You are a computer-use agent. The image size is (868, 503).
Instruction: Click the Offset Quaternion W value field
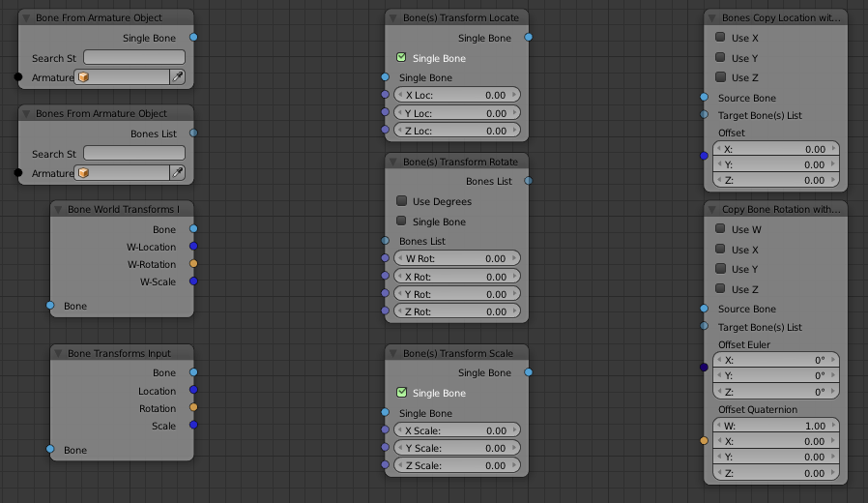775,426
